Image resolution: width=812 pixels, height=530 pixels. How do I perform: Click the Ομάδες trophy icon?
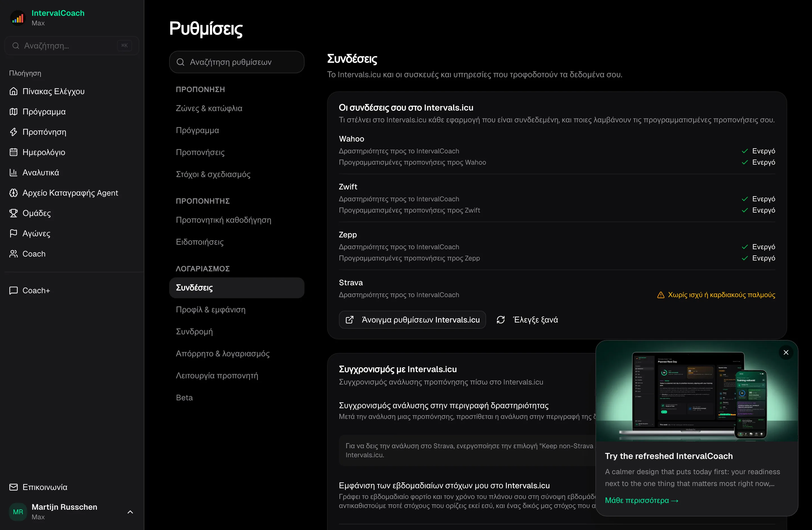[x=13, y=213]
